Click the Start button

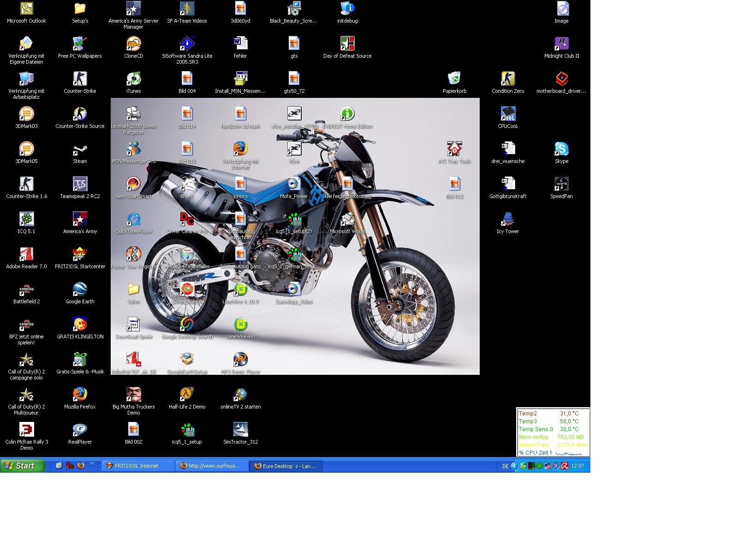pyautogui.click(x=22, y=466)
